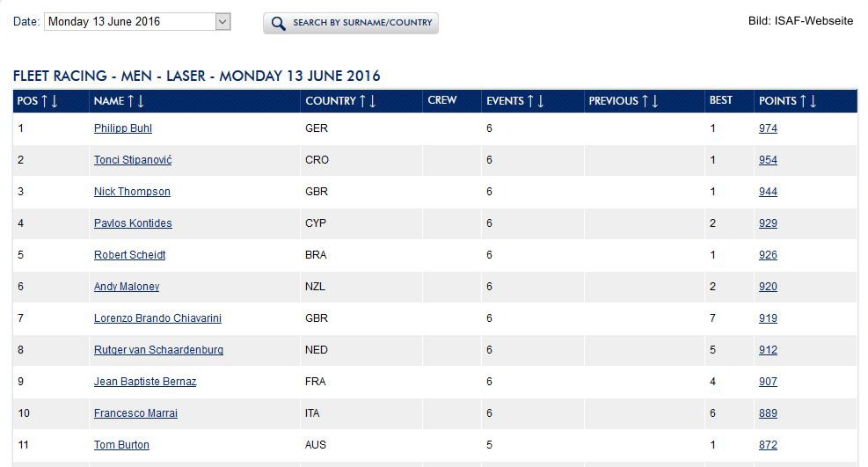Select the Monday 13 June 2016 date box
This screenshot has height=467, width=868.
pyautogui.click(x=137, y=22)
